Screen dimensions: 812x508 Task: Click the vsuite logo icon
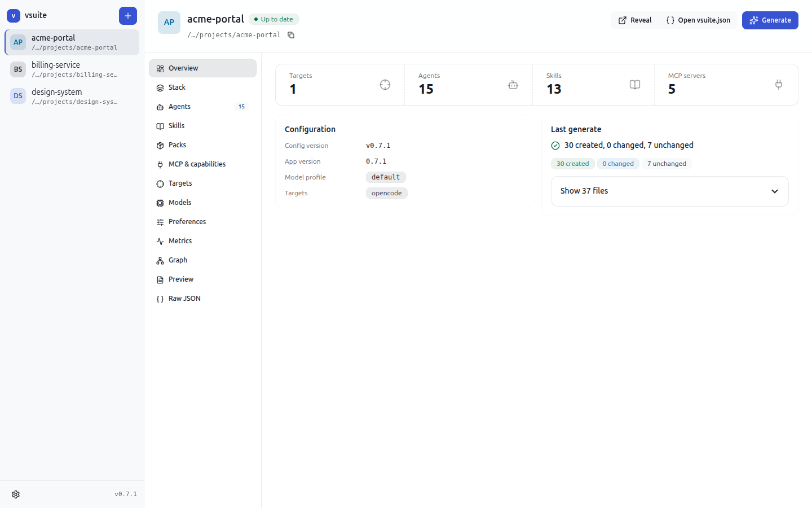tap(14, 16)
